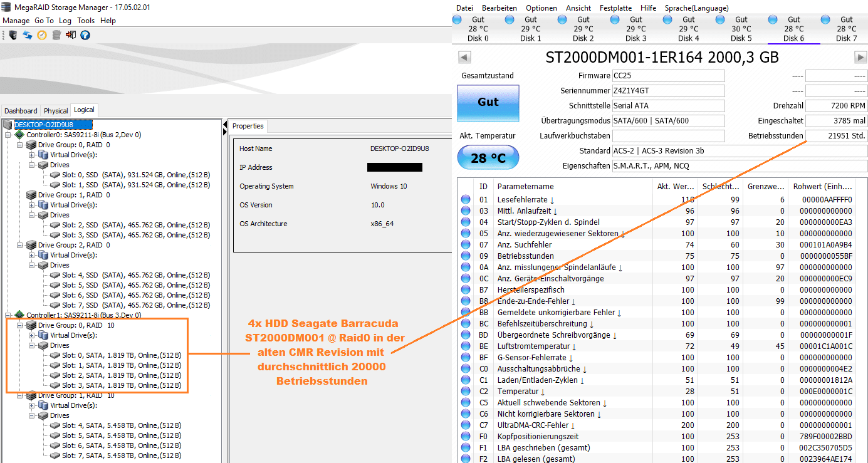The height and width of the screenshot is (463, 868).
Task: Click the Drehzahl field 7200 RPM
Action: 837,106
